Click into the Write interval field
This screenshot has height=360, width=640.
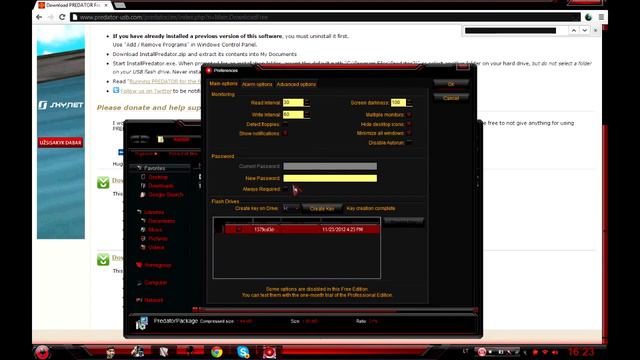click(x=293, y=115)
